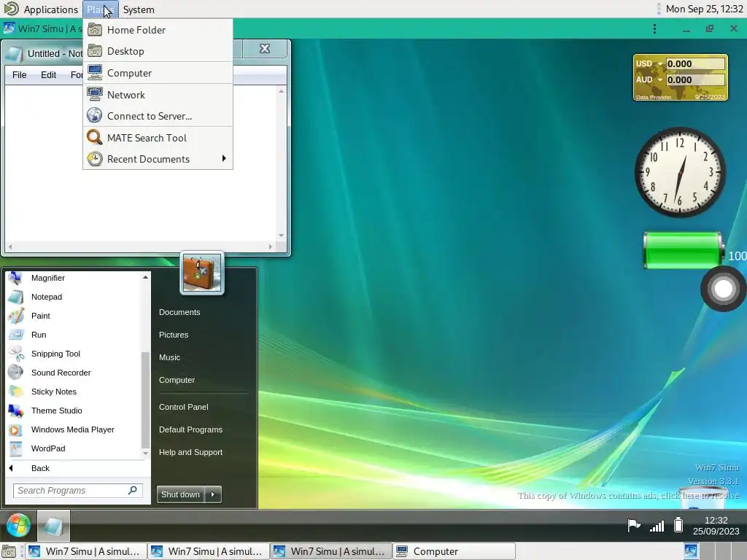Click Notepad horizontal scroll-right arrow
747x560 pixels.
point(270,246)
